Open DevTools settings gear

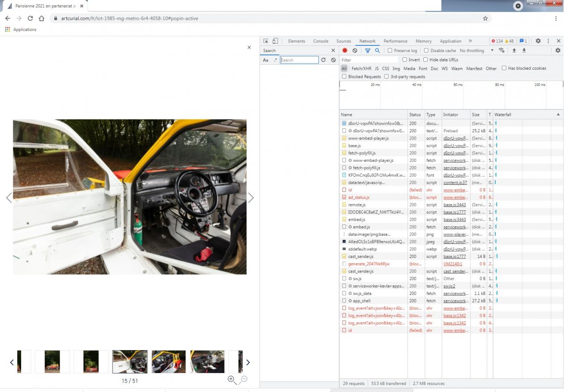pos(538,41)
